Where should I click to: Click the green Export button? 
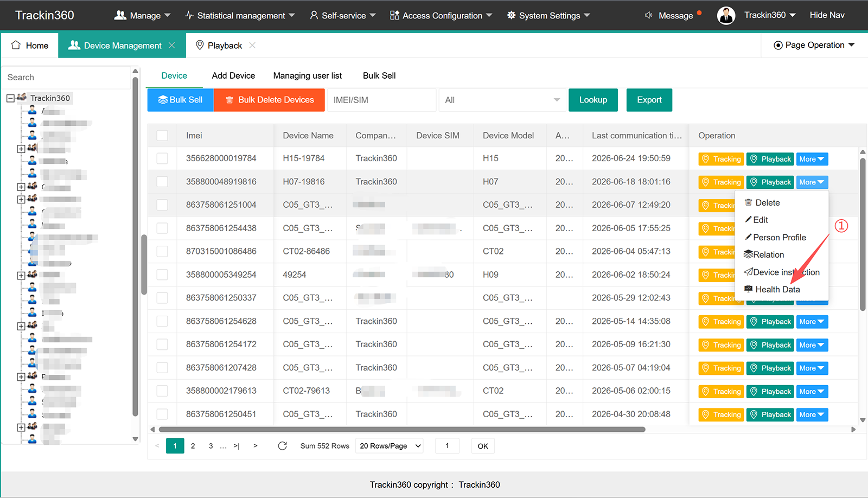point(649,100)
